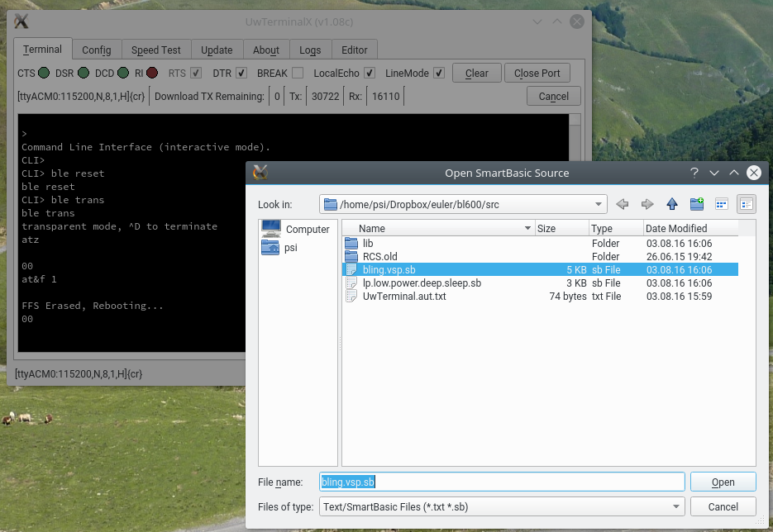The image size is (773, 532).
Task: Click lp.low.power.deep.sleep.sb file icon
Action: point(351,283)
